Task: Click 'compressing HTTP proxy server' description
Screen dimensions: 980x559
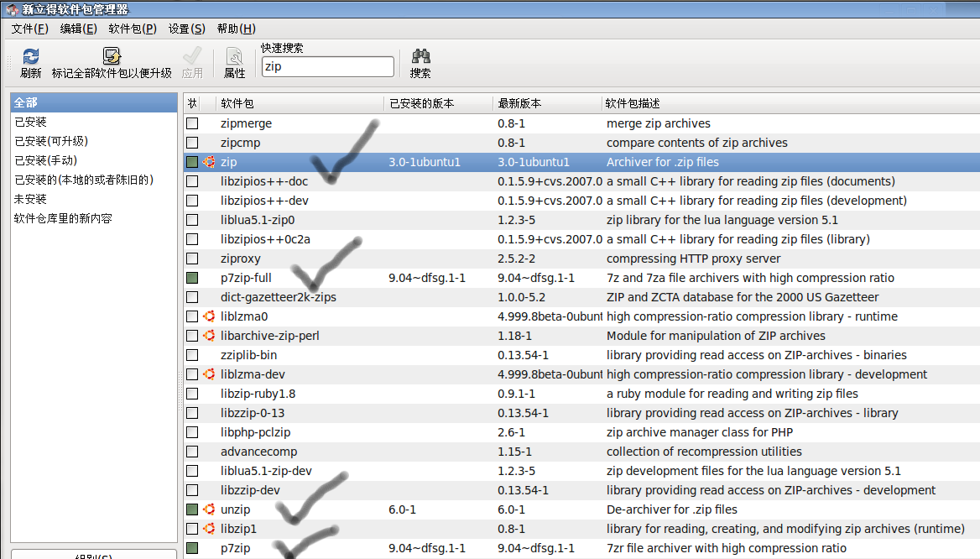Action: pos(693,259)
